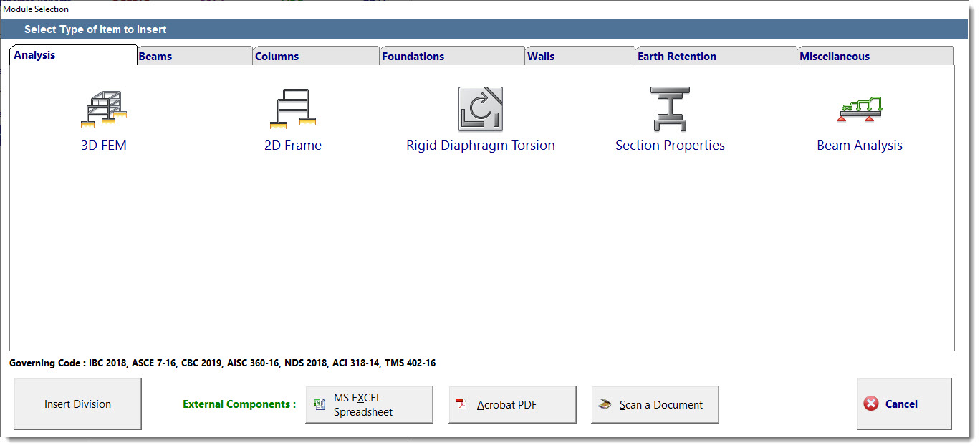Choose the Section Properties I-beam icon
Viewport: 980px width, 448px height.
pos(670,109)
